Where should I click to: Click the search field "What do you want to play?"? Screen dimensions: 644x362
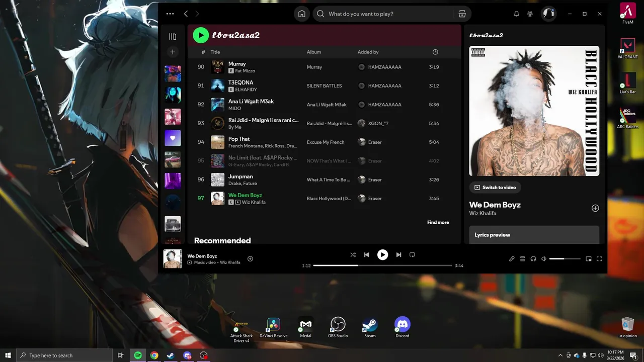click(x=382, y=14)
